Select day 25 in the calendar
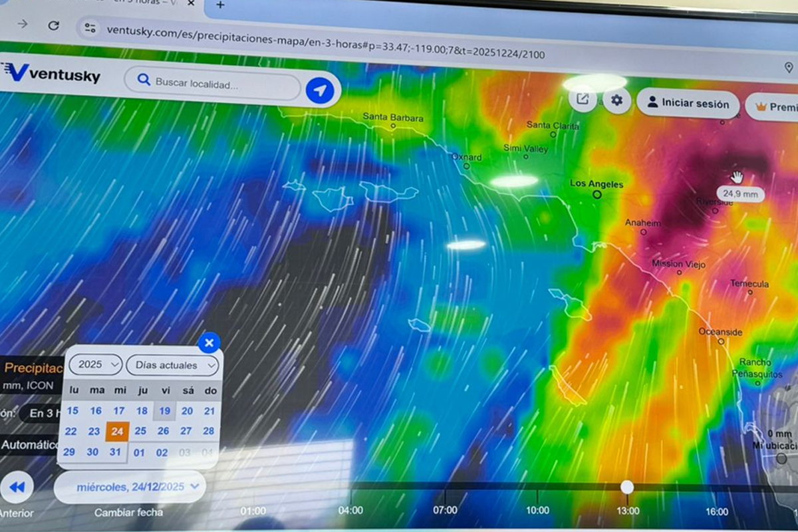This screenshot has height=532, width=798. (140, 431)
